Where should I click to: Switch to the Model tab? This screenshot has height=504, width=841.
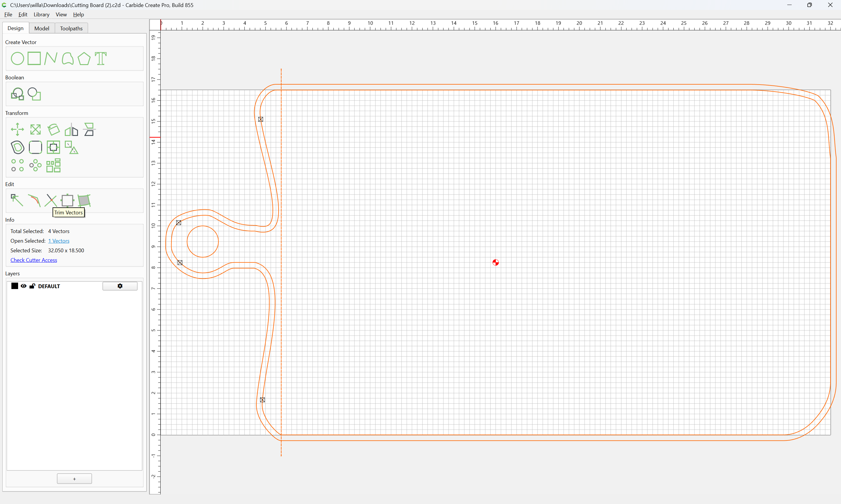[x=42, y=28]
